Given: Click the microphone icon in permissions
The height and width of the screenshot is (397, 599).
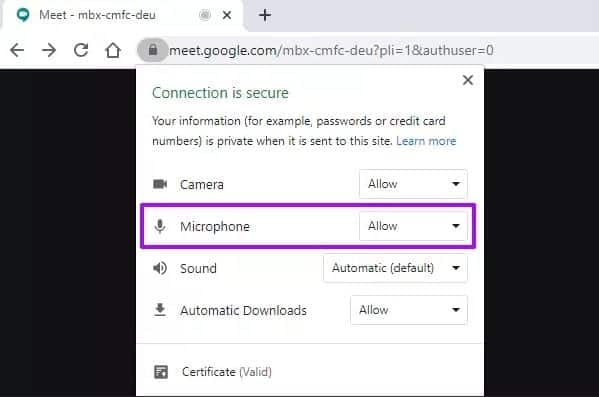Looking at the screenshot, I should coord(160,226).
